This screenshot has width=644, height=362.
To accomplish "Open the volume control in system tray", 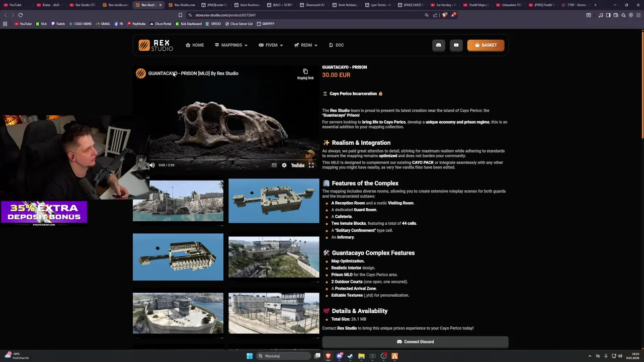I will coord(620,356).
